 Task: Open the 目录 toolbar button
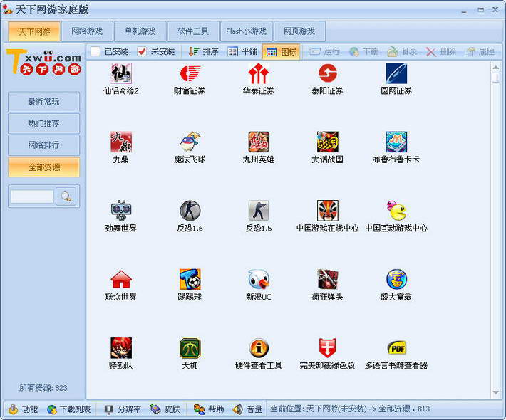point(402,51)
